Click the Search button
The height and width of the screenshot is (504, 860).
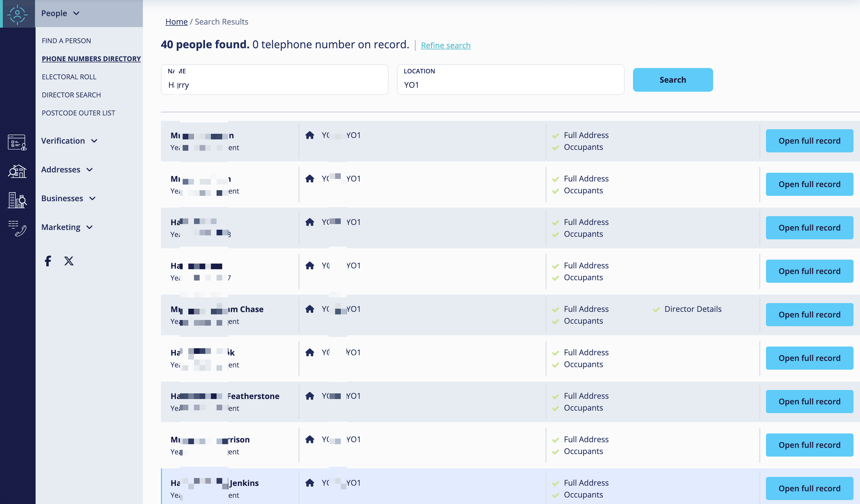(x=672, y=80)
